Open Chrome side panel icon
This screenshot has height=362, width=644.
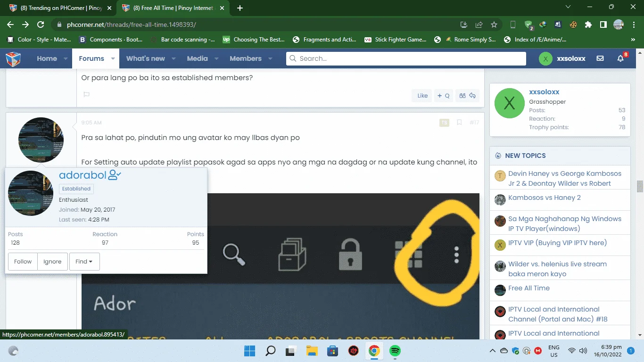click(x=603, y=25)
